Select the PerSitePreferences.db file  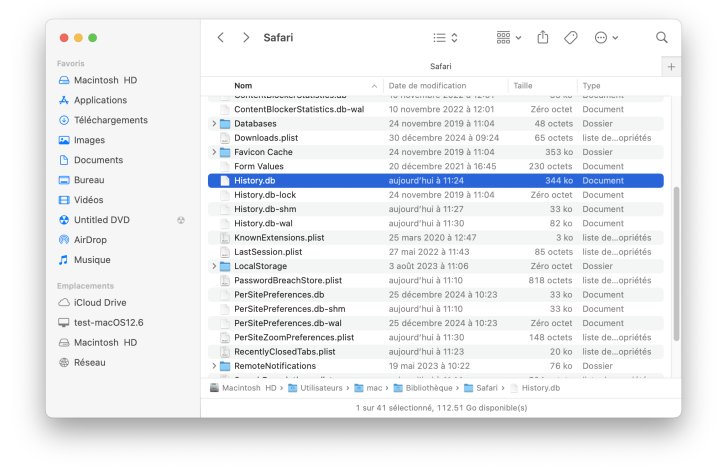click(x=436, y=294)
